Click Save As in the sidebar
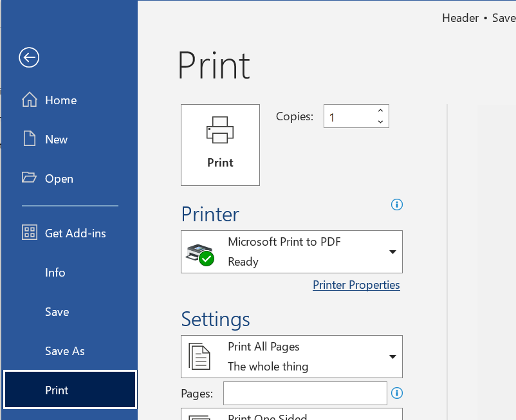The image size is (516, 420). (64, 351)
